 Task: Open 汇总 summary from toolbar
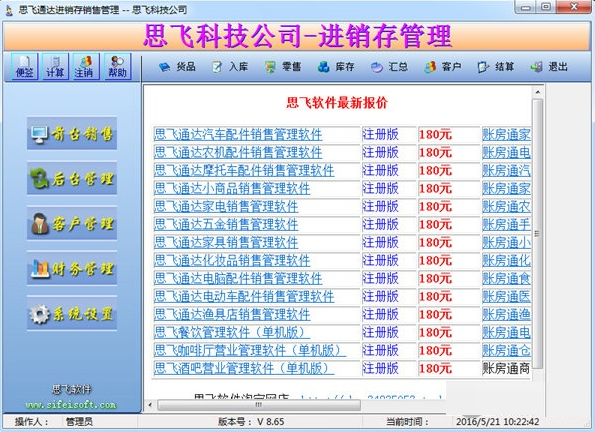point(389,67)
